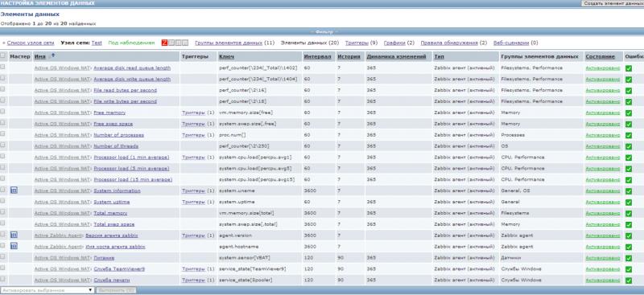This screenshot has width=644, height=295.
Task: Open wizard icon for System information row
Action: pyautogui.click(x=14, y=191)
